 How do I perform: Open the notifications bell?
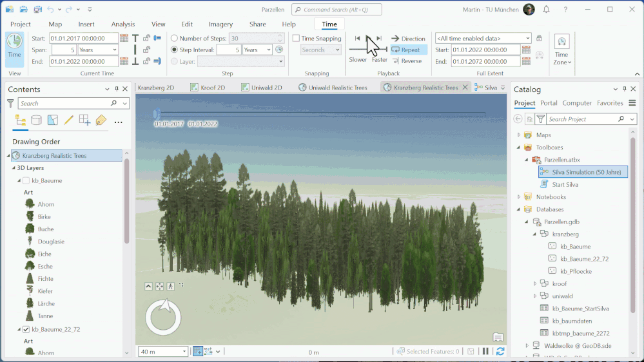[547, 10]
